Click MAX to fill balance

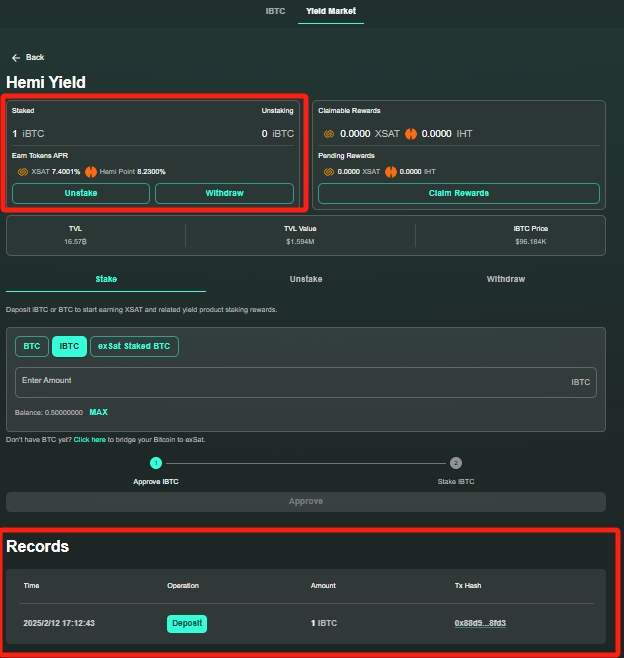click(x=98, y=412)
